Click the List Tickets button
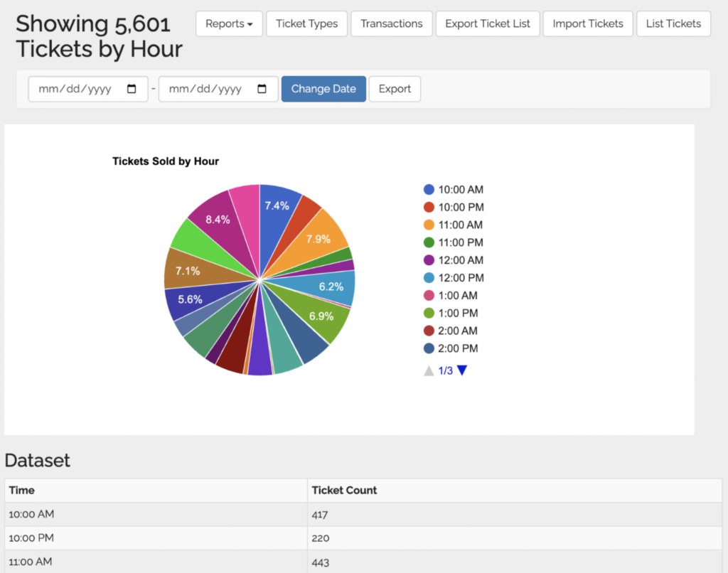Screen dimensions: 728x573 673,24
